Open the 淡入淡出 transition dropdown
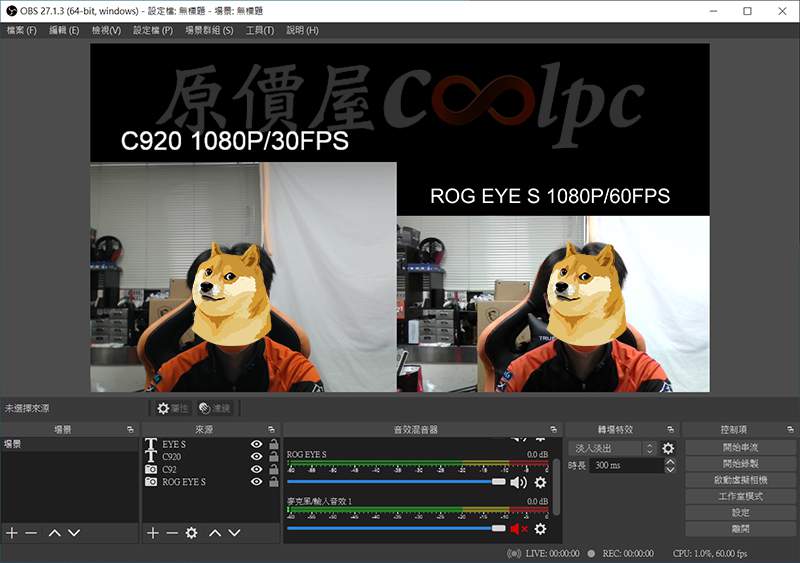Screen dimensions: 800x563 [612, 448]
